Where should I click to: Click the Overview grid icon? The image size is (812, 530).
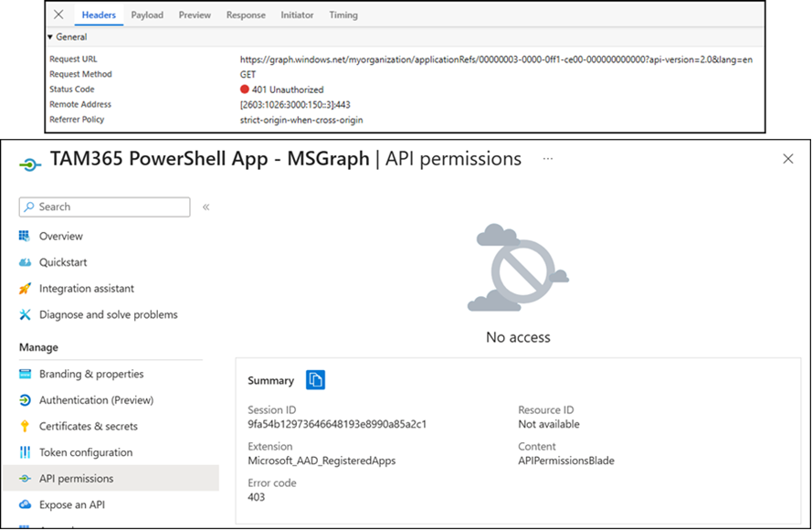point(25,237)
